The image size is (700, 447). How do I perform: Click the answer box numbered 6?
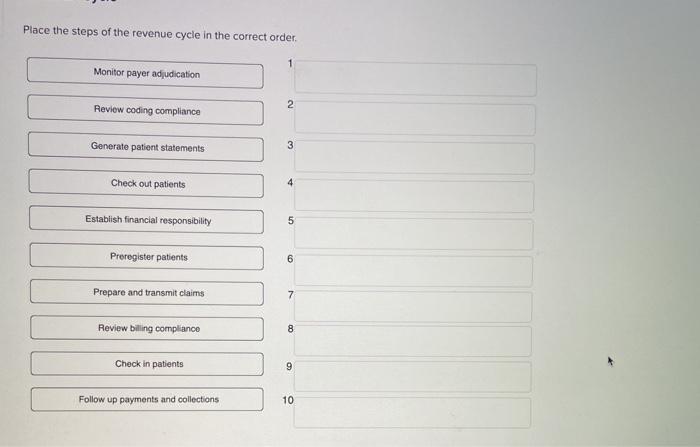(x=413, y=271)
